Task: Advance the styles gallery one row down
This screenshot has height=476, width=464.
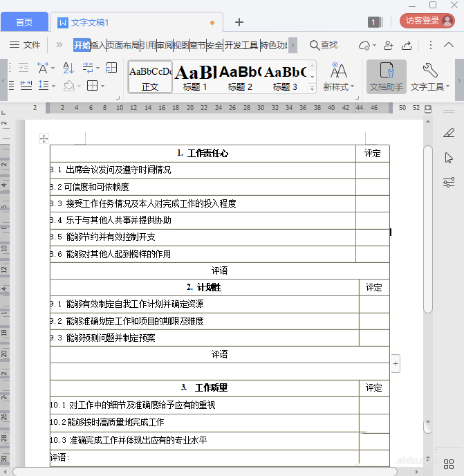Action: pos(312,77)
